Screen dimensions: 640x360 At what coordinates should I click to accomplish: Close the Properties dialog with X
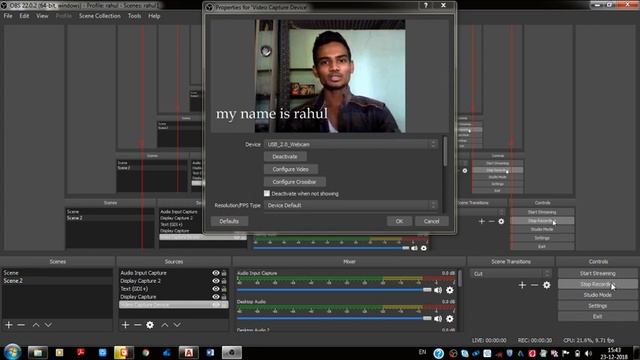point(443,5)
